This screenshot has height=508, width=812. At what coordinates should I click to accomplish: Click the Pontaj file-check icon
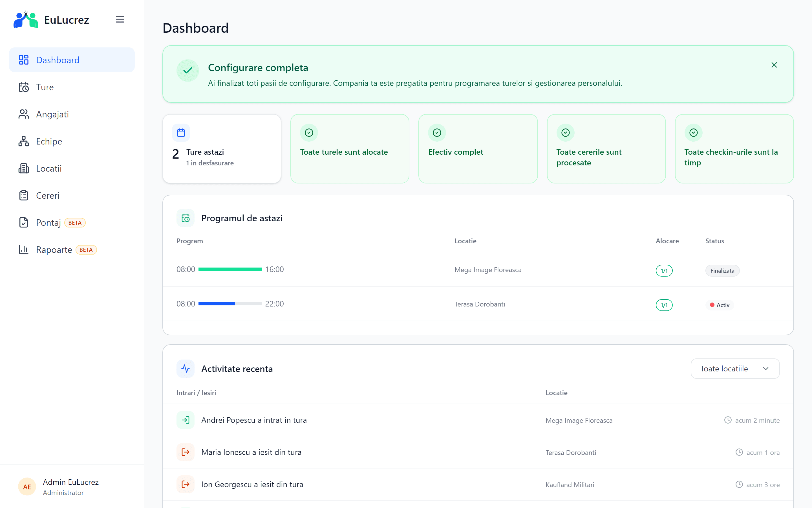(x=23, y=222)
